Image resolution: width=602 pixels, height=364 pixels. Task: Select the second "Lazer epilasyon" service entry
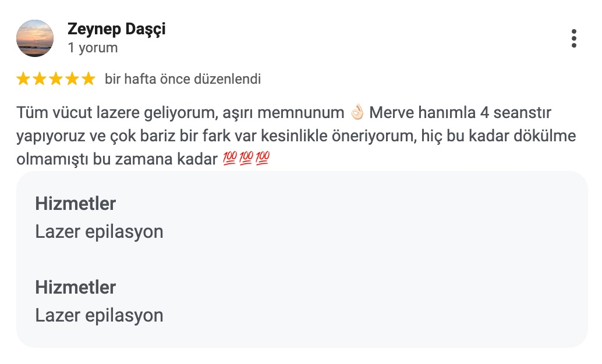pos(99,315)
